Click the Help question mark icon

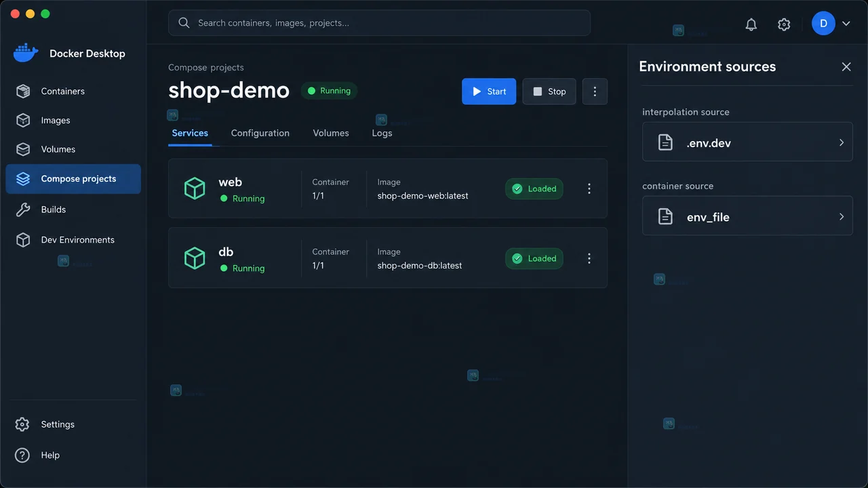(22, 455)
